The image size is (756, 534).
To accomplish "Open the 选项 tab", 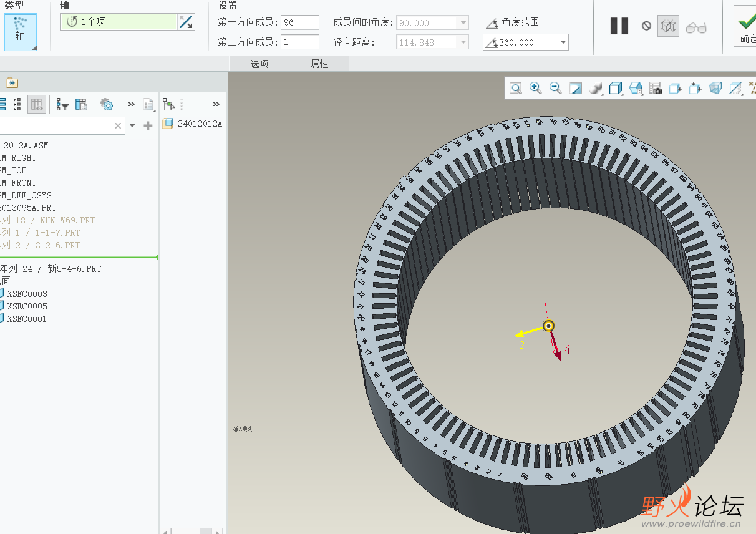I will coord(259,64).
